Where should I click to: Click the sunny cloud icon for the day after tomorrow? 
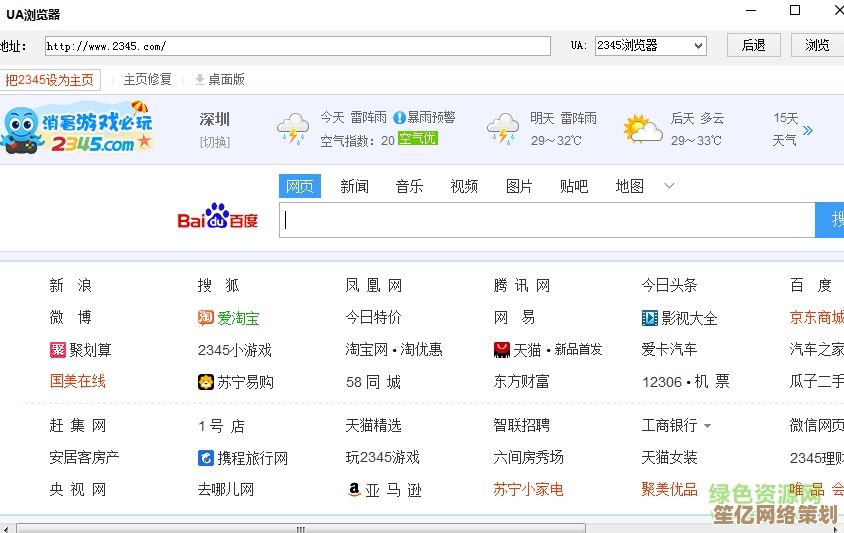click(x=642, y=129)
